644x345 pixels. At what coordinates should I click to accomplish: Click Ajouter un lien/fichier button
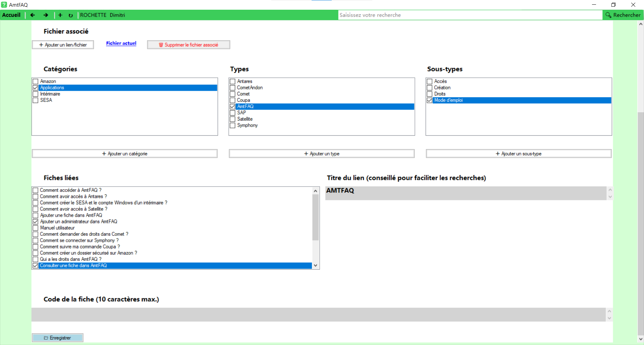tap(63, 45)
